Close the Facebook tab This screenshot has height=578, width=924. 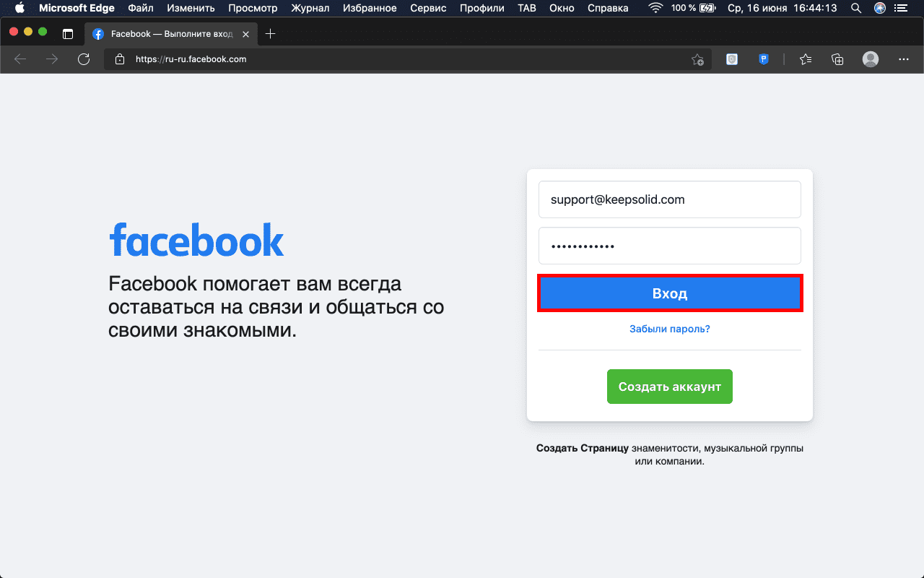click(x=246, y=34)
